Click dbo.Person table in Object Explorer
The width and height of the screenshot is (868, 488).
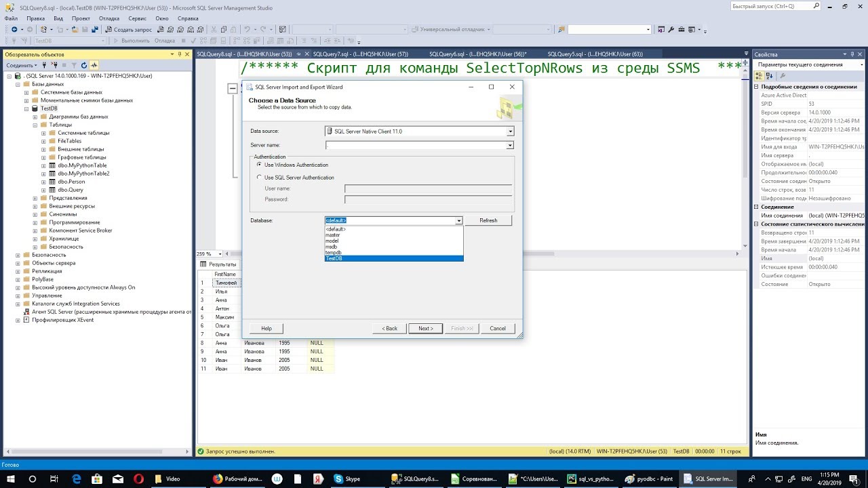(71, 182)
